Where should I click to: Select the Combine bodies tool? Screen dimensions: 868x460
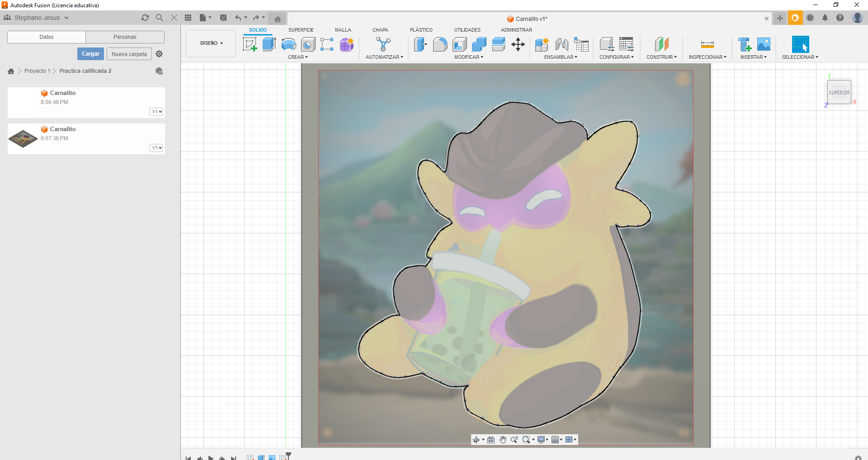click(479, 44)
